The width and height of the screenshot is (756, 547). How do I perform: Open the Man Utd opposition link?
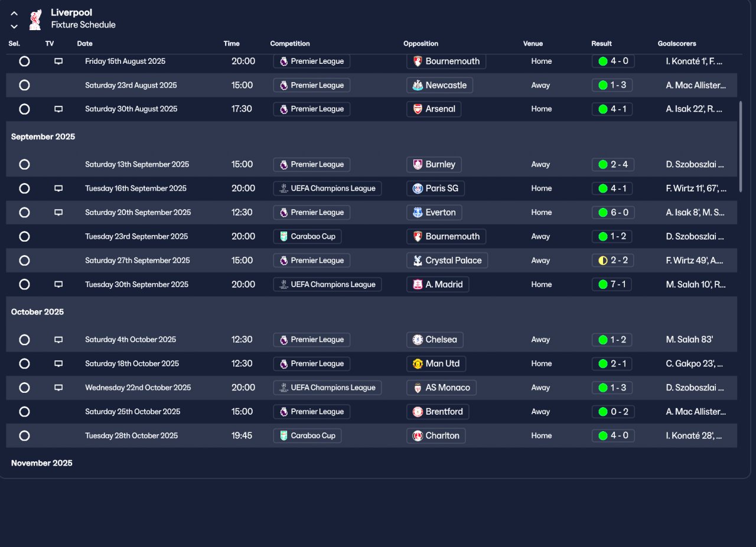click(x=436, y=364)
